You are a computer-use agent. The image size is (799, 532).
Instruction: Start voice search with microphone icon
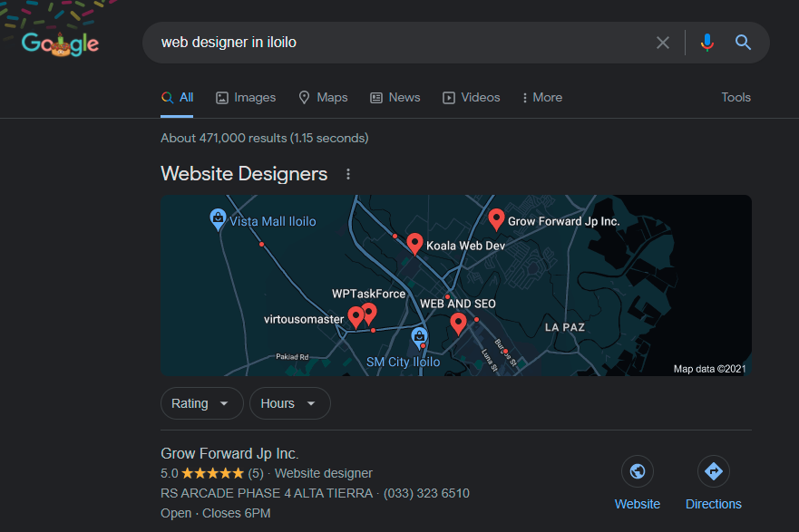(x=706, y=43)
